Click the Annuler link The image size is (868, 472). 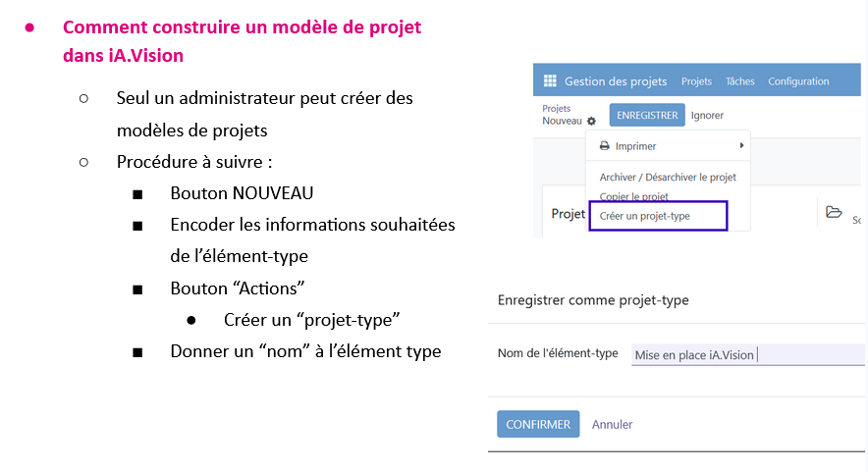pyautogui.click(x=612, y=425)
